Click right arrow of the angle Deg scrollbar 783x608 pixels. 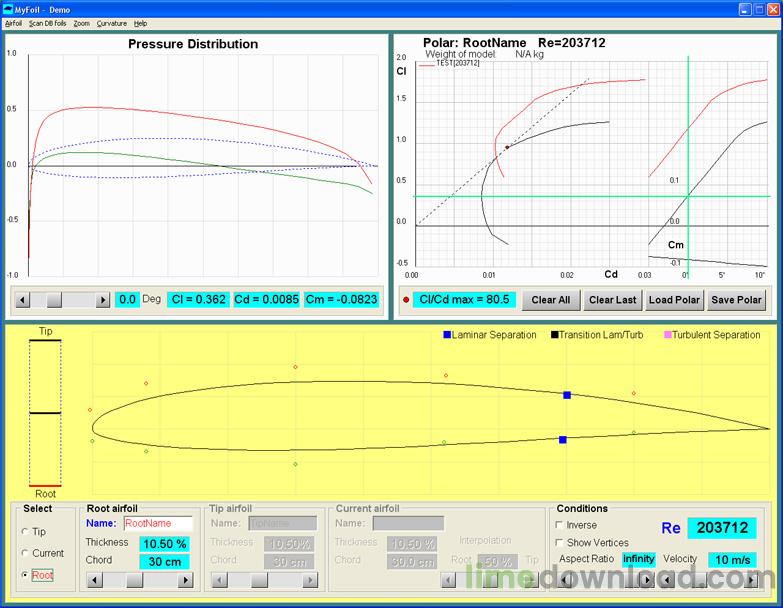point(102,300)
